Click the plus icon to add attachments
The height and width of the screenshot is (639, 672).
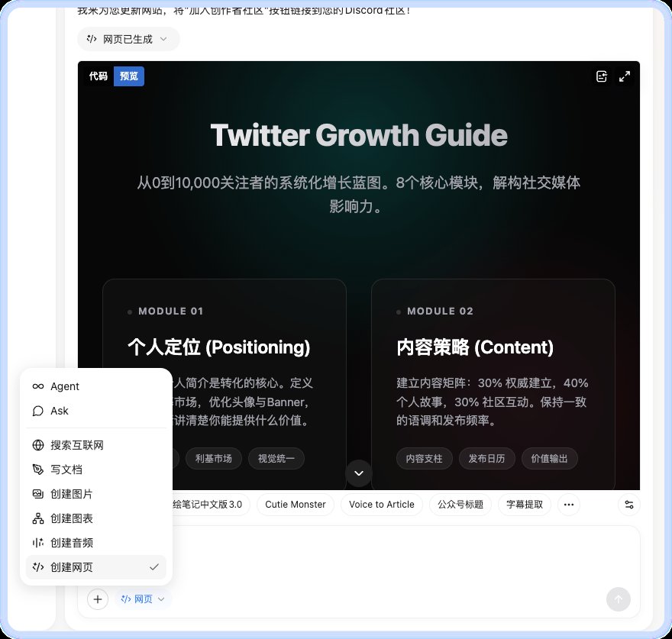click(x=98, y=599)
